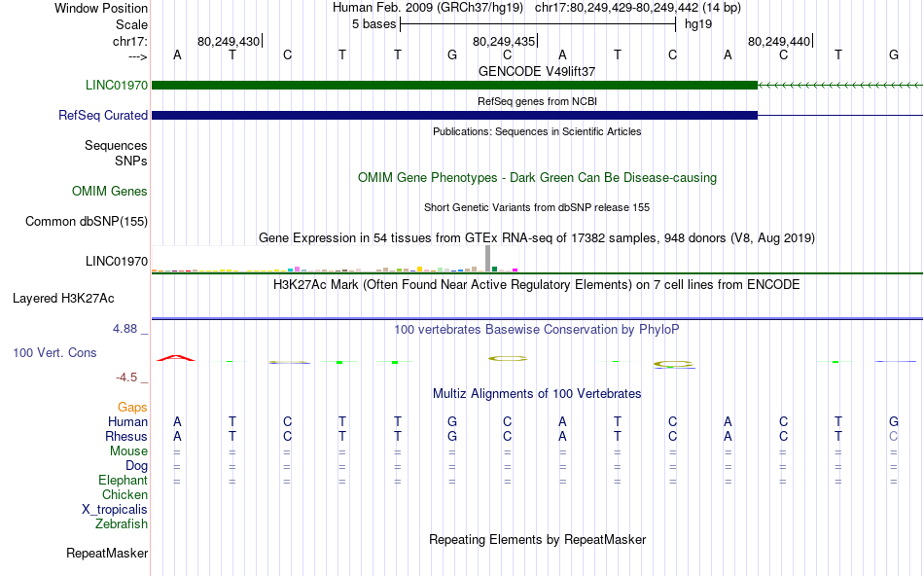924x576 pixels.
Task: Click the 80,249,430 ruler position label
Action: [229, 41]
